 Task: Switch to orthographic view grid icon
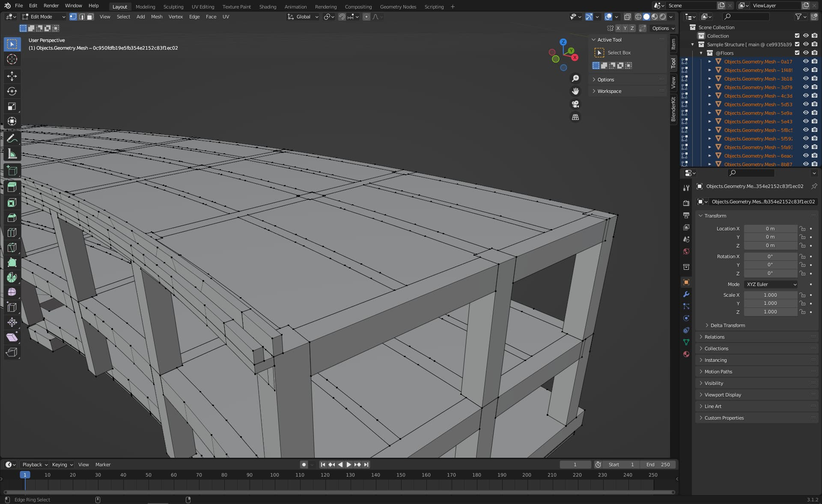[x=575, y=117]
